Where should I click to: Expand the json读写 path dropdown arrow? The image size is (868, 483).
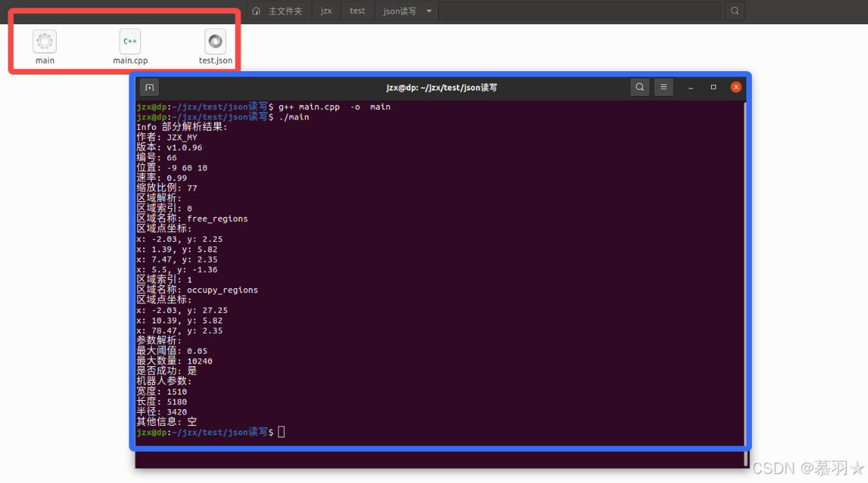429,11
